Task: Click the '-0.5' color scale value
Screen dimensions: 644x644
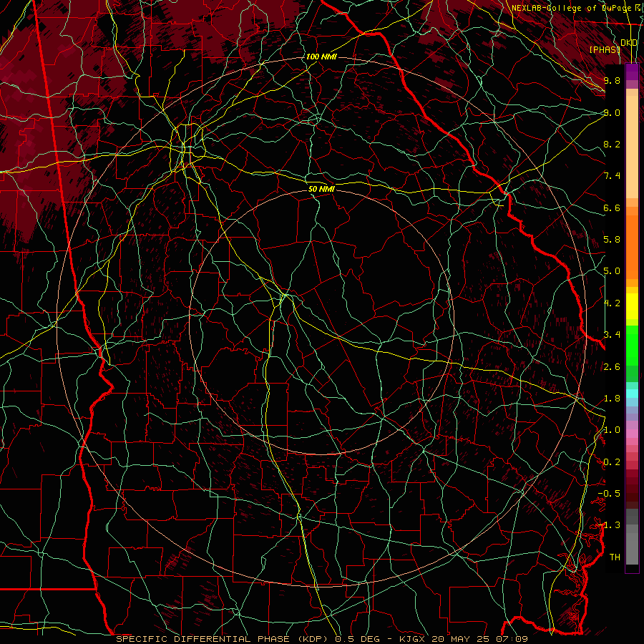Action: [609, 494]
